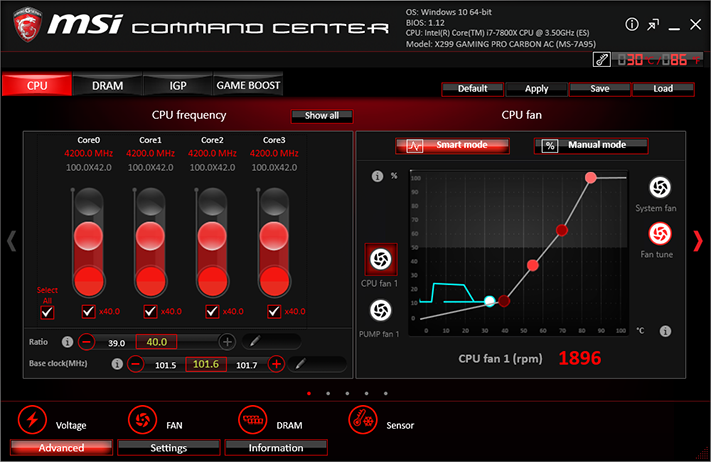Increase Base clock with plus button

coord(276,364)
